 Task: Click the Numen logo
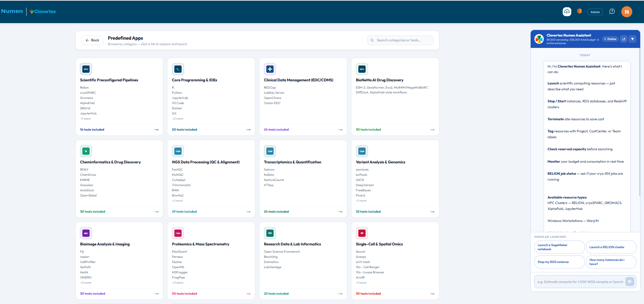pos(12,11)
